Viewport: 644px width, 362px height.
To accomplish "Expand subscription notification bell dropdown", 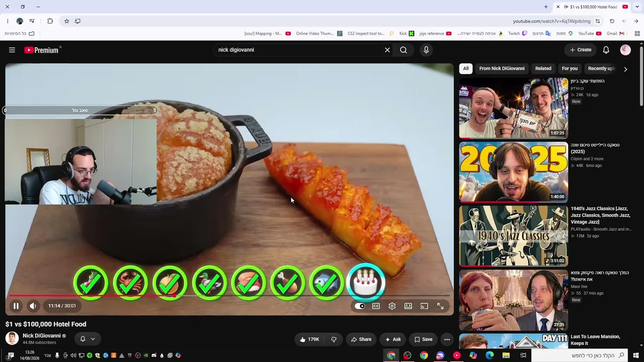I will pyautogui.click(x=88, y=339).
